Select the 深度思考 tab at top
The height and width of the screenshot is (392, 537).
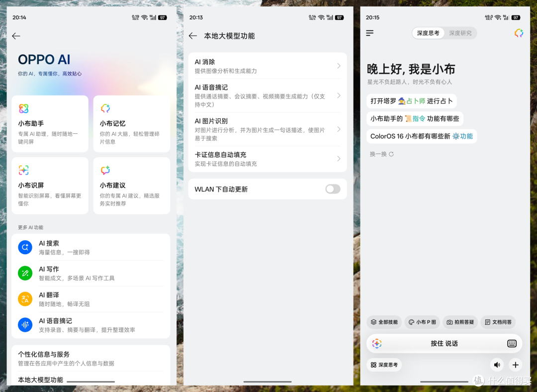tap(428, 33)
